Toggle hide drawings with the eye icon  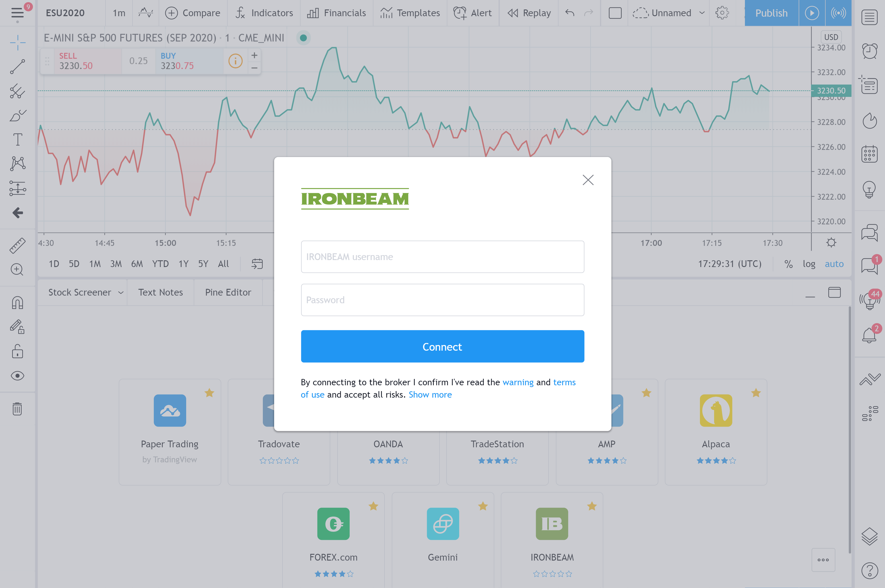click(x=17, y=375)
